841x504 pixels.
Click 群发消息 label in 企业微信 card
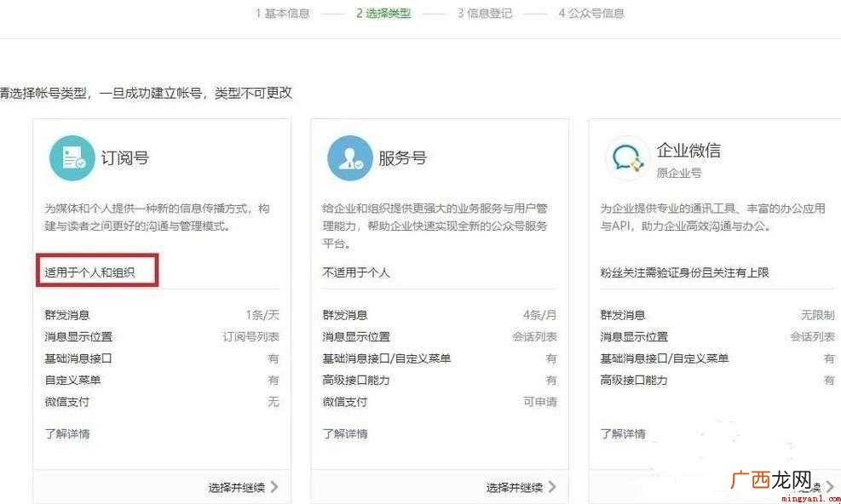[623, 315]
